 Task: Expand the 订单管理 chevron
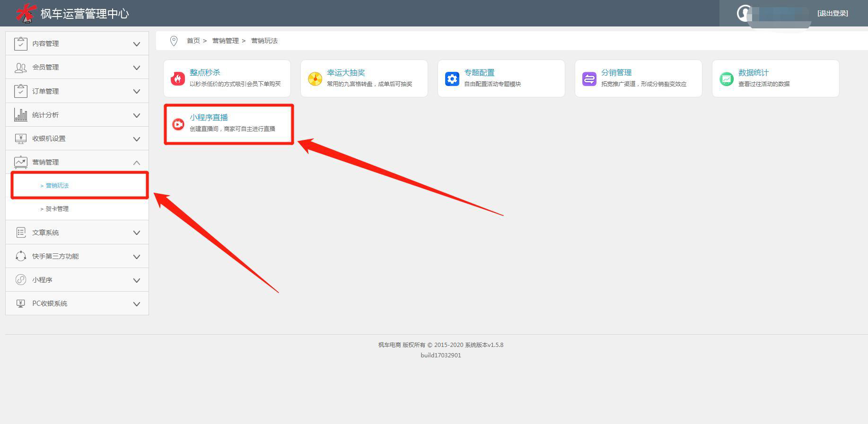tap(137, 91)
